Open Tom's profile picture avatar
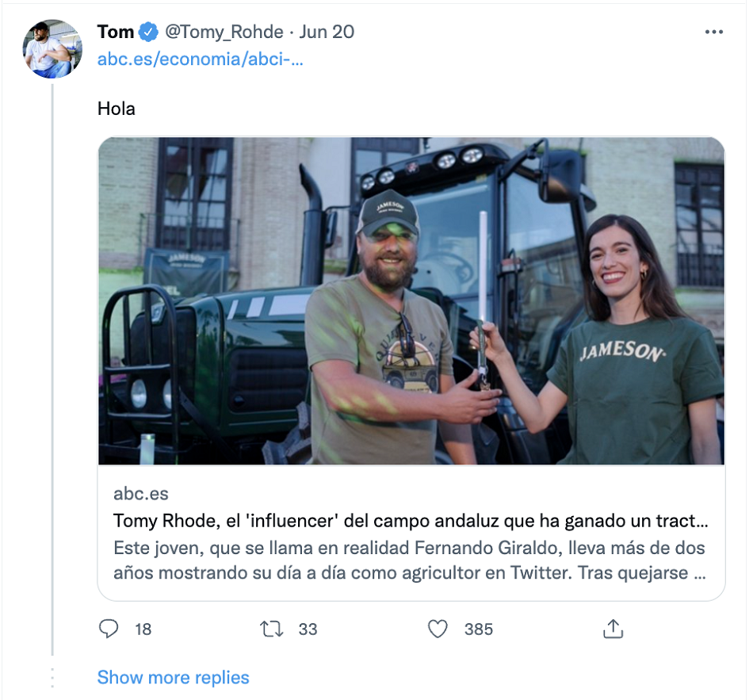 52,49
